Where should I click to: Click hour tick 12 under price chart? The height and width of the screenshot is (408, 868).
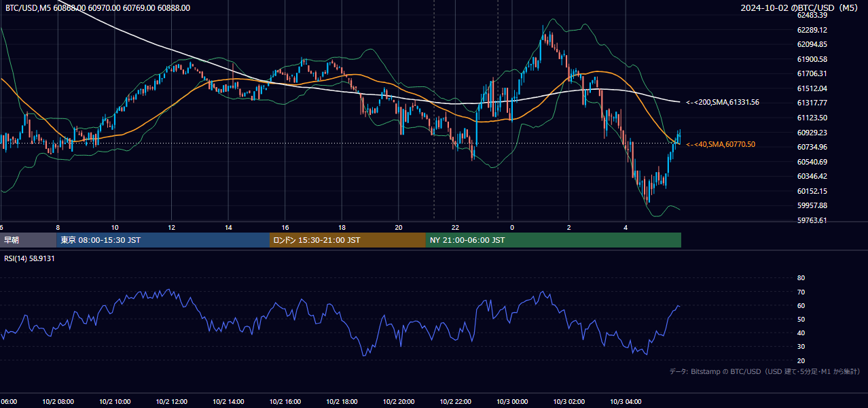pos(172,227)
